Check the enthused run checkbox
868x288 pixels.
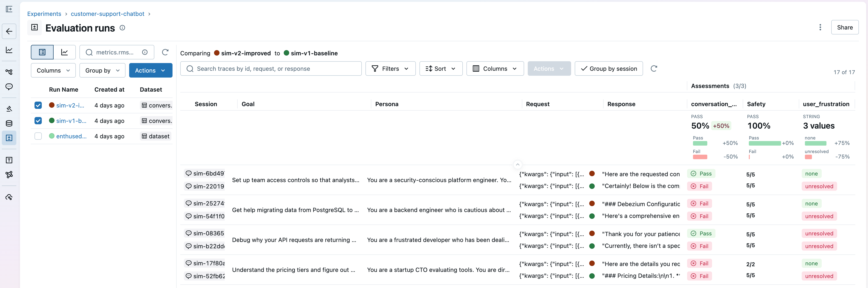point(38,136)
